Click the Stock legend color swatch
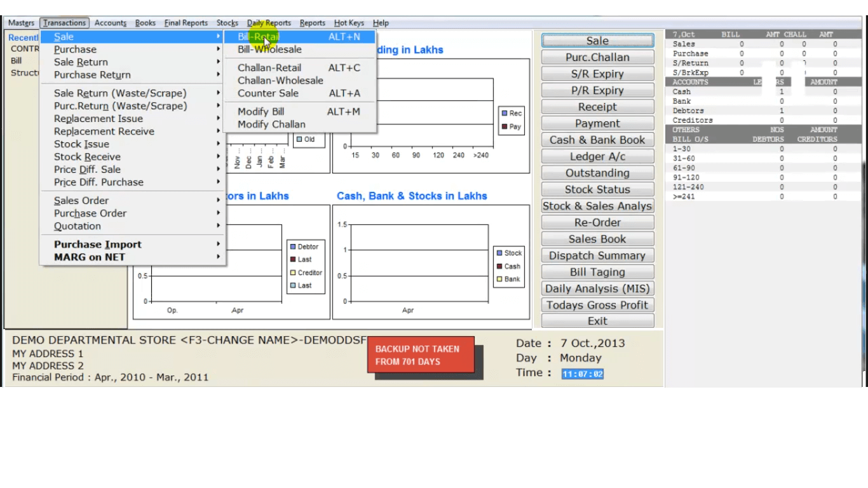Screen dimensions: 868x488 (500, 253)
